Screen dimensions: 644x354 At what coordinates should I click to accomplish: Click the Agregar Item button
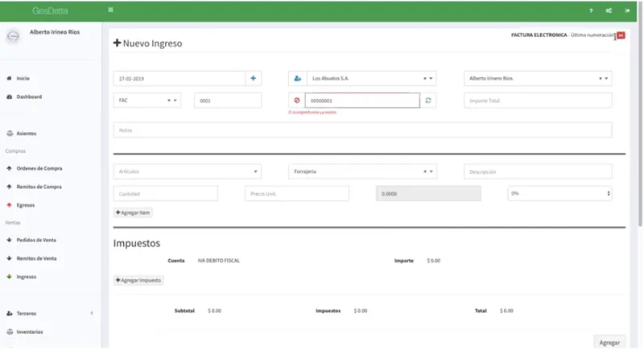(133, 212)
